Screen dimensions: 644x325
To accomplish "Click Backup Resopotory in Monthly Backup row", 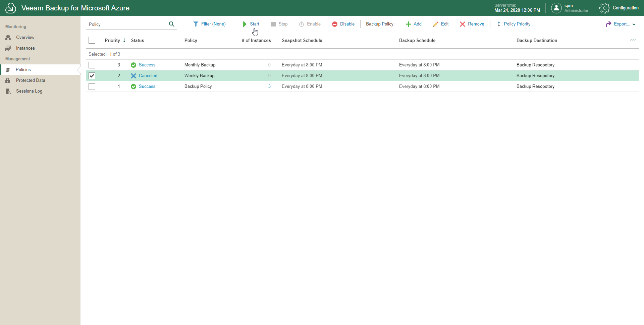I will pyautogui.click(x=535, y=65).
